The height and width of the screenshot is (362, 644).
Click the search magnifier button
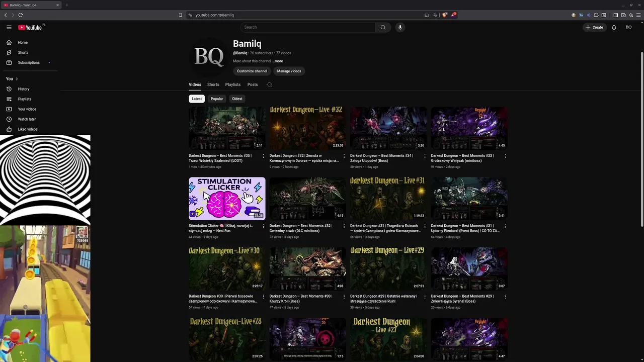(x=383, y=27)
